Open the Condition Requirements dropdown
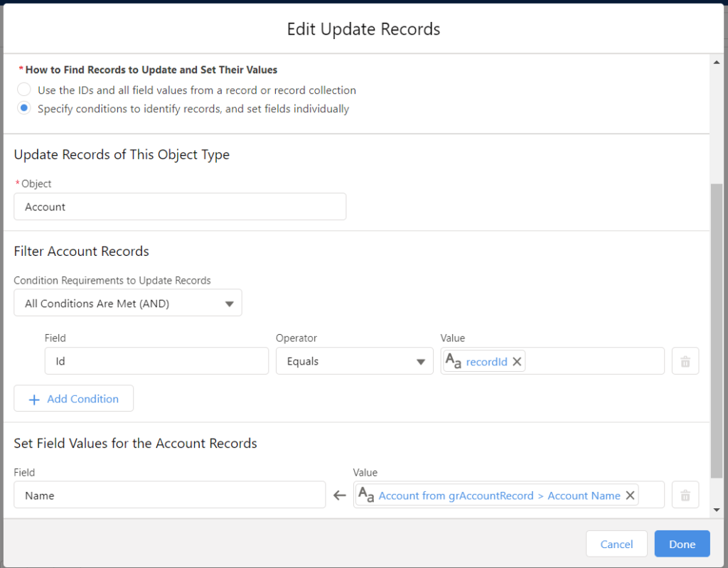728x568 pixels. tap(128, 304)
